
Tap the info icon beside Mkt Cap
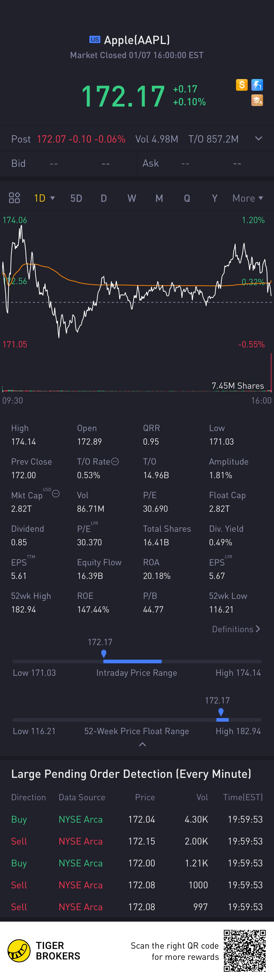(x=56, y=494)
